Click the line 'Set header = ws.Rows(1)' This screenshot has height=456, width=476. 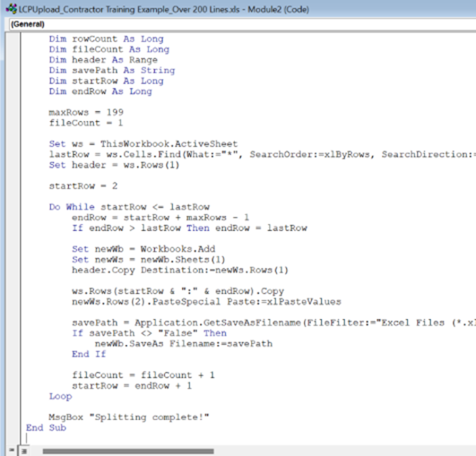click(x=114, y=165)
